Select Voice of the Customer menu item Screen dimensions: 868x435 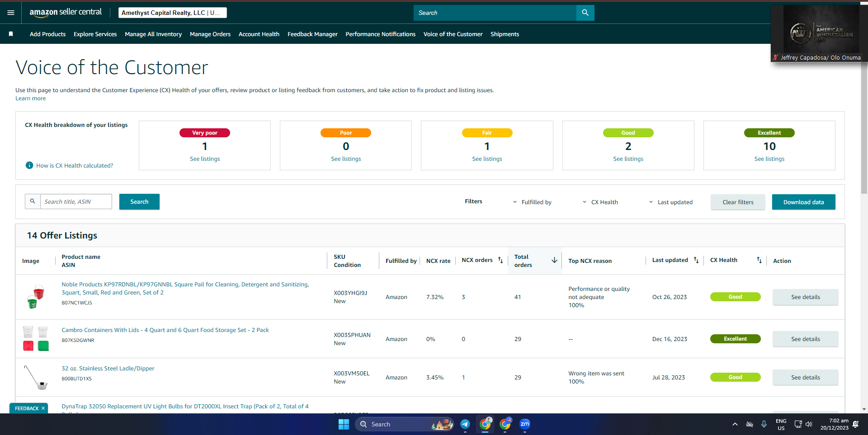[x=453, y=34]
